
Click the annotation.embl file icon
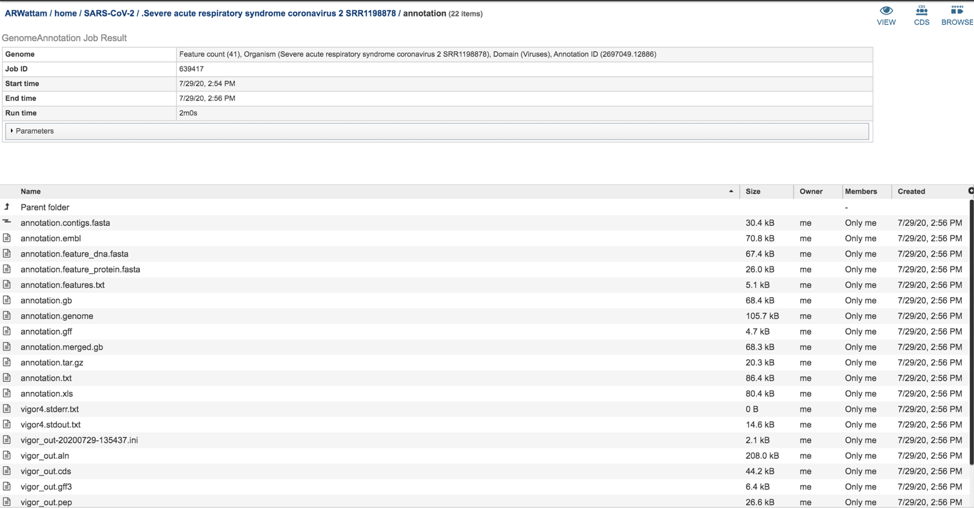tap(7, 238)
